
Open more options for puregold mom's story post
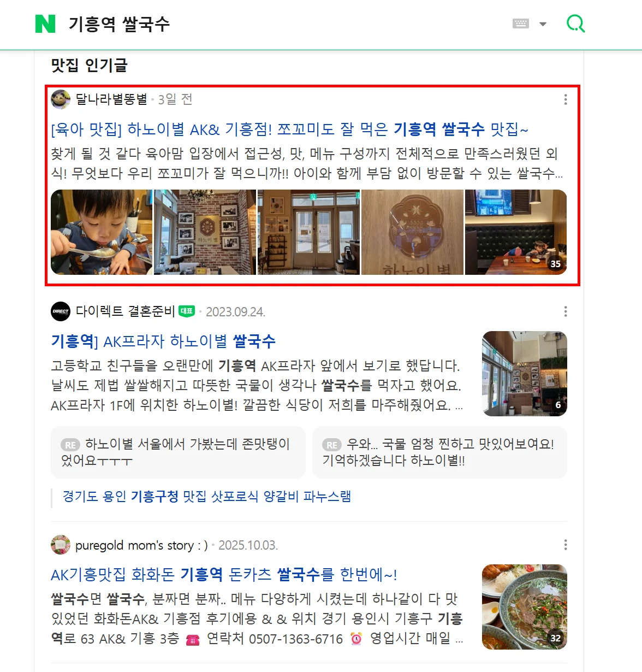(x=566, y=545)
